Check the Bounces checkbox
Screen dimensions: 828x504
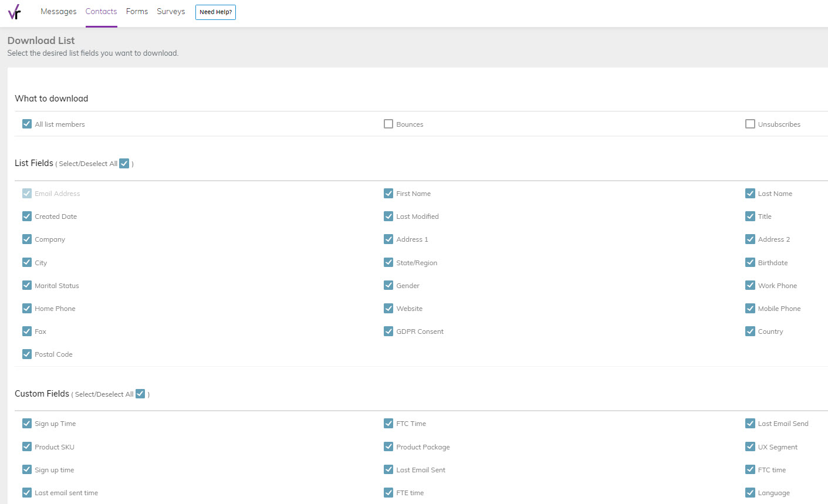pyautogui.click(x=388, y=124)
